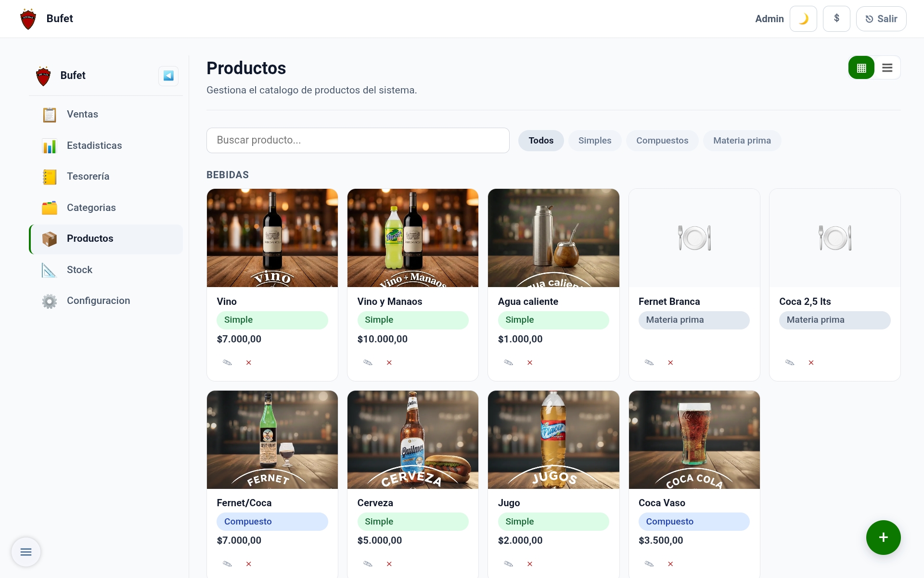Open the Jugo product image
This screenshot has height=578, width=924.
pyautogui.click(x=553, y=440)
